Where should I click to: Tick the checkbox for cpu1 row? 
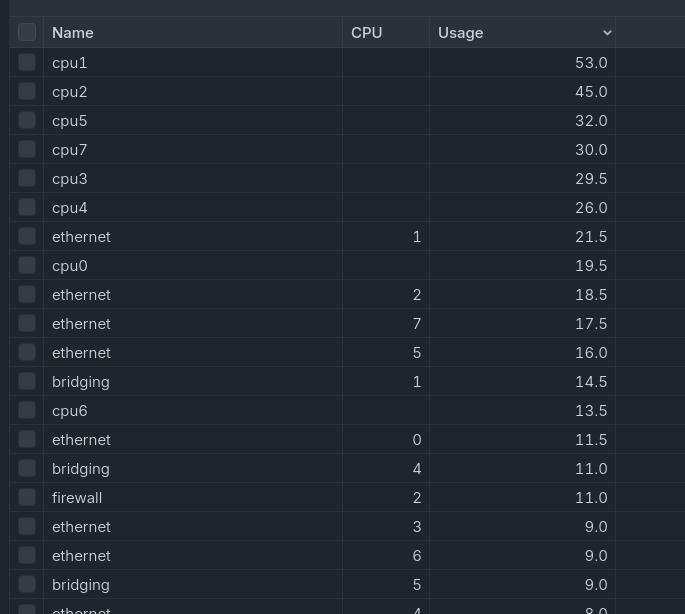(27, 62)
